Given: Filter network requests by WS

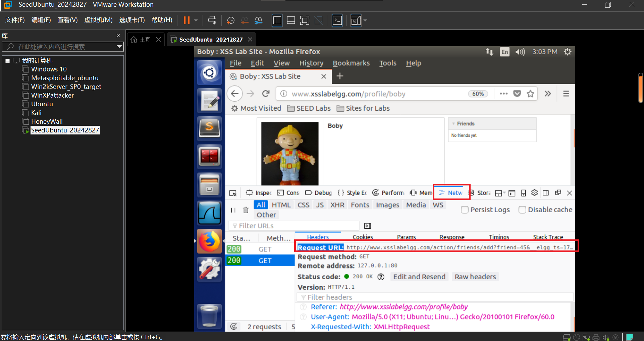Looking at the screenshot, I should (x=438, y=205).
